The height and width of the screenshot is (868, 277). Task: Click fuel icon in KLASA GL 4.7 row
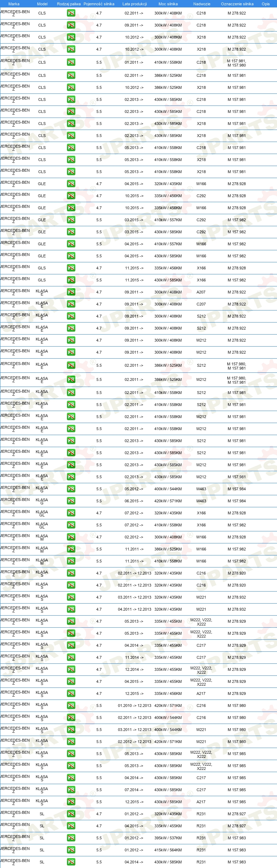point(71,513)
